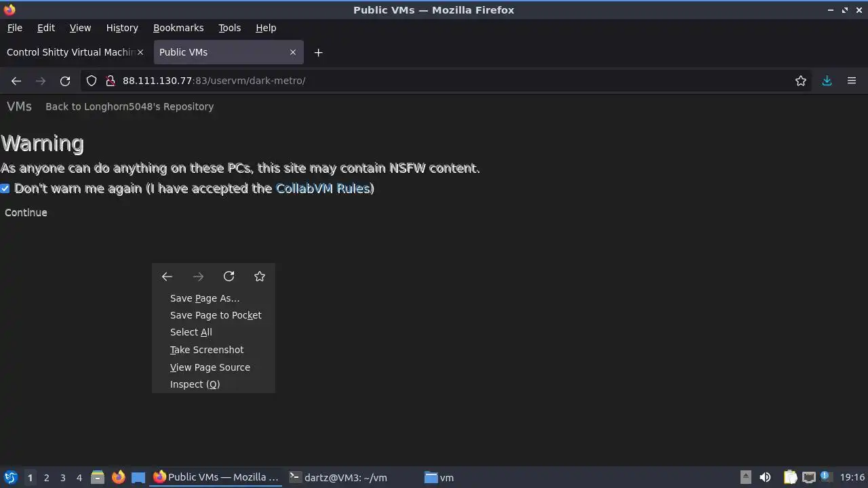
Task: Choose Select All from context menu
Action: [x=214, y=332]
